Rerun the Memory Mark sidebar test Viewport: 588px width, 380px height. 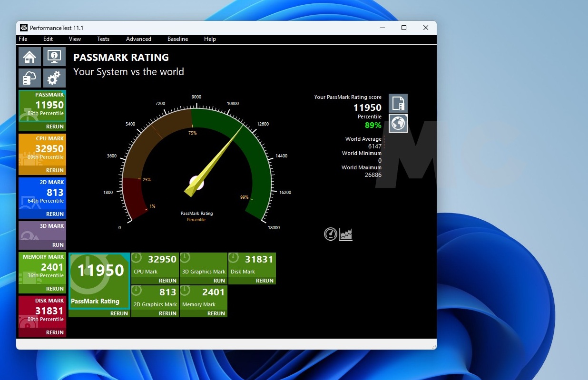click(55, 289)
